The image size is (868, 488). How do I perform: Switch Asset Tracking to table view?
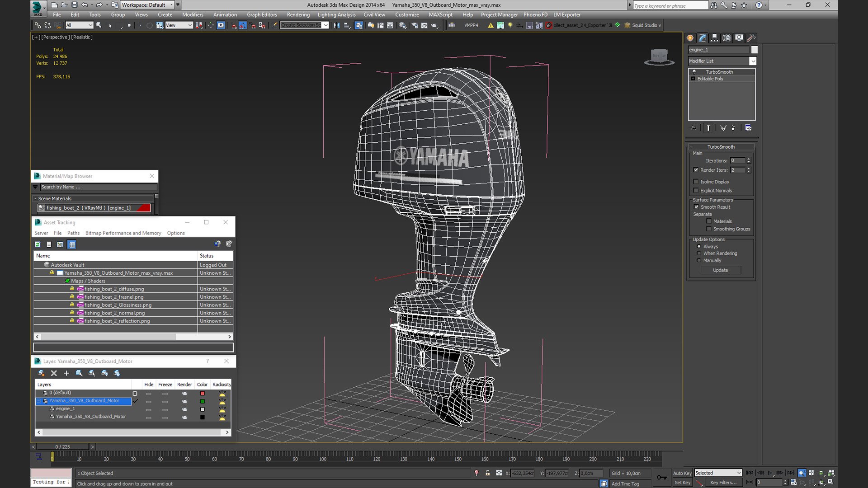72,244
